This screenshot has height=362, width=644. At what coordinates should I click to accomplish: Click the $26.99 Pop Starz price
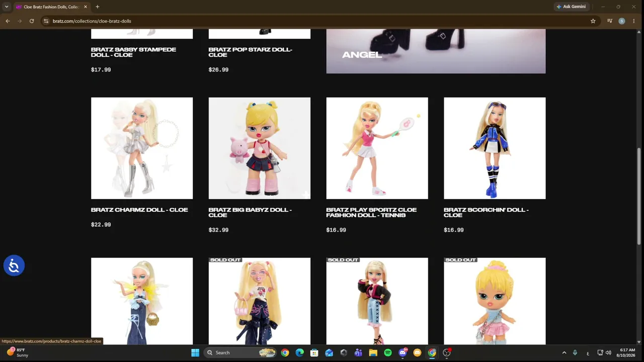tap(218, 70)
